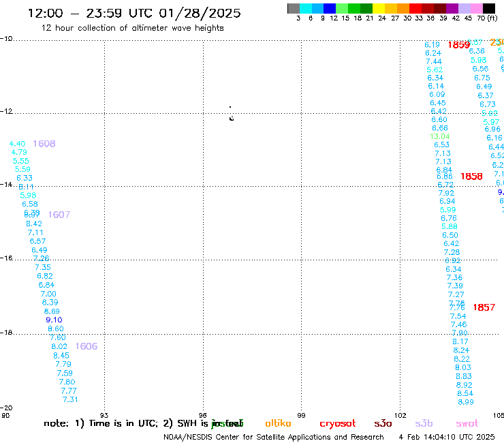504x443 pixels.
Task: Click the wave height value '4.79'
Action: 19,152
